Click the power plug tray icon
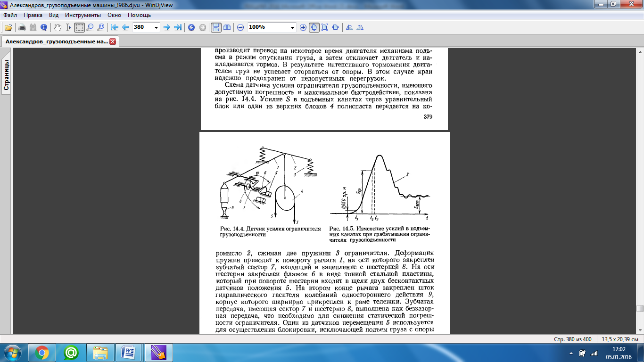The width and height of the screenshot is (644, 362). [583, 353]
